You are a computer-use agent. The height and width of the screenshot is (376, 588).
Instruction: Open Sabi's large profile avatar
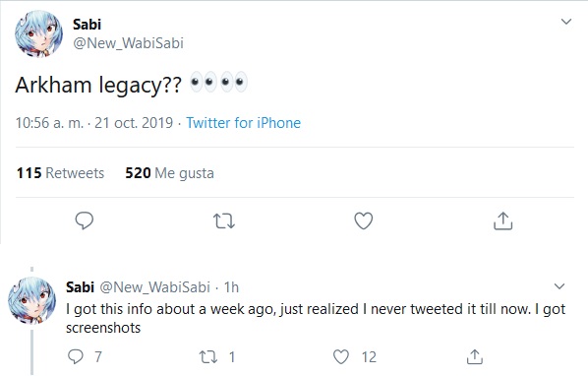[x=38, y=33]
